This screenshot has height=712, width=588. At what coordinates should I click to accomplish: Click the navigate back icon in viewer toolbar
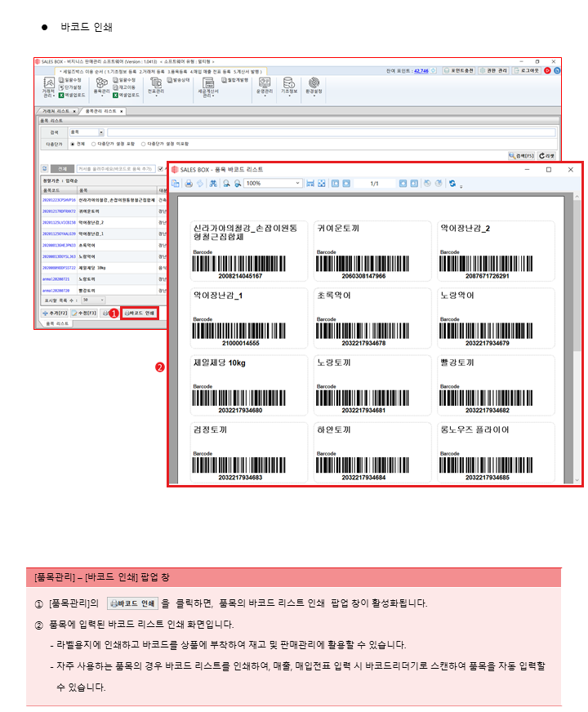click(x=427, y=184)
